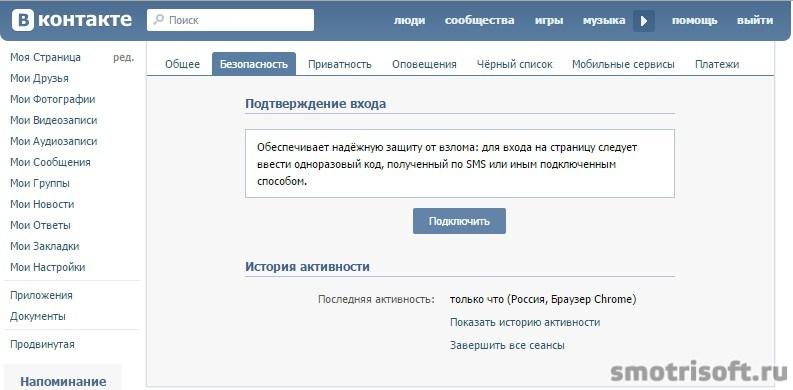The height and width of the screenshot is (390, 793).
Task: Open Мои Сообщения in sidebar
Action: (51, 162)
